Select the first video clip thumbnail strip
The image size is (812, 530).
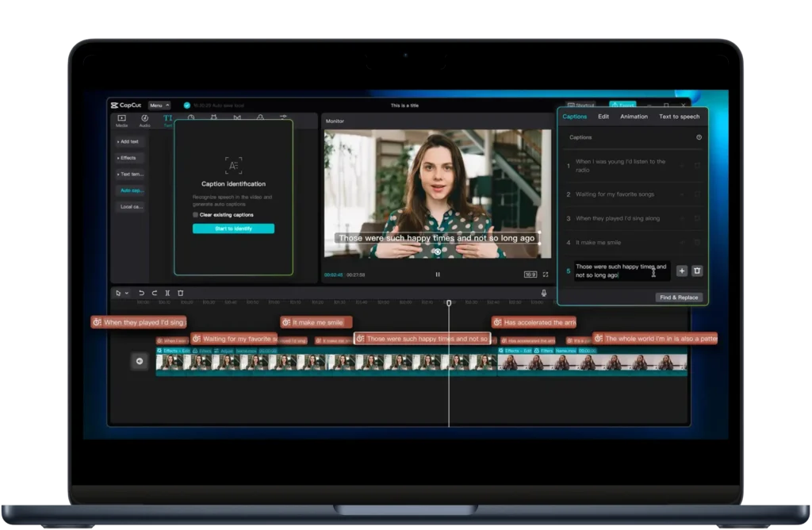(326, 362)
